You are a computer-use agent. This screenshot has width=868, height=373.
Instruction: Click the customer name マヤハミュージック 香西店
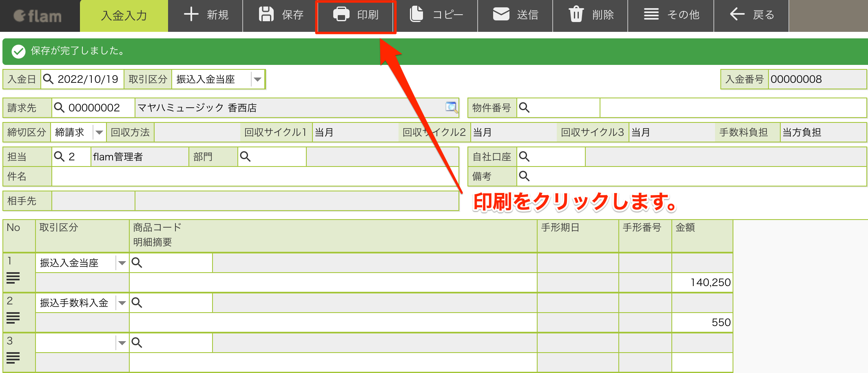(x=197, y=108)
